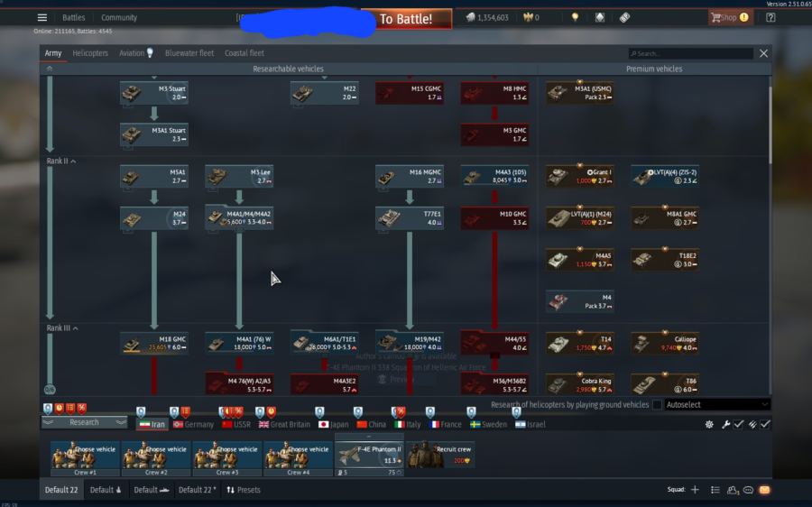
Task: Open the Autoselect dropdown
Action: (x=718, y=405)
